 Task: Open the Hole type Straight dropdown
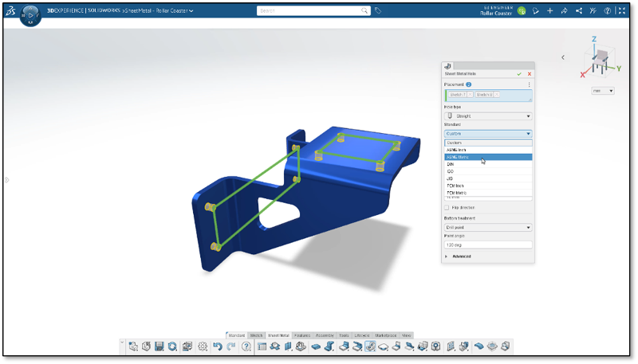click(x=487, y=115)
